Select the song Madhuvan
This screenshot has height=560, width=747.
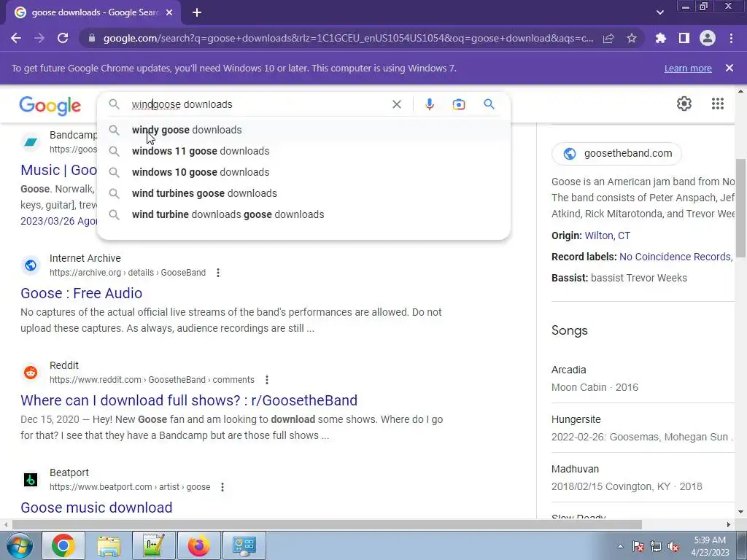575,469
